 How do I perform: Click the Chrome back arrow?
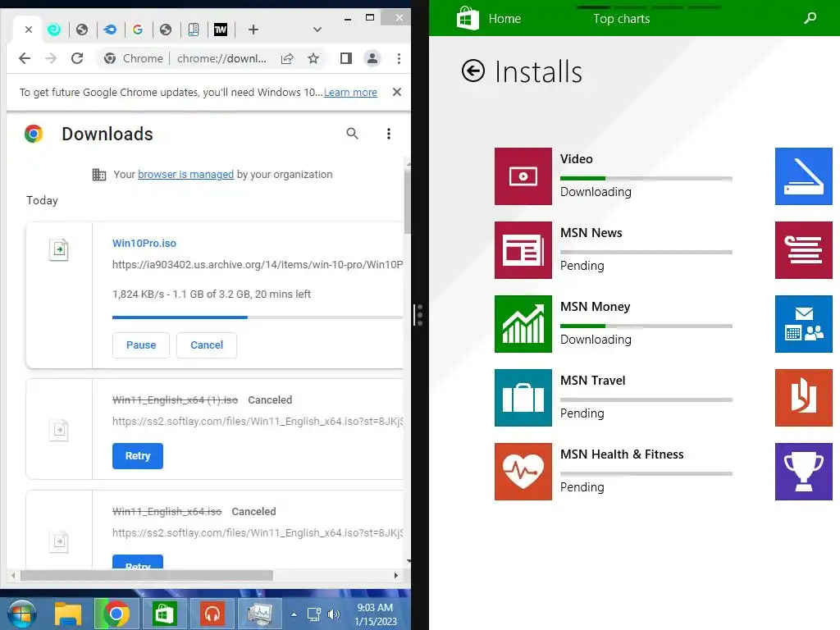click(x=25, y=58)
